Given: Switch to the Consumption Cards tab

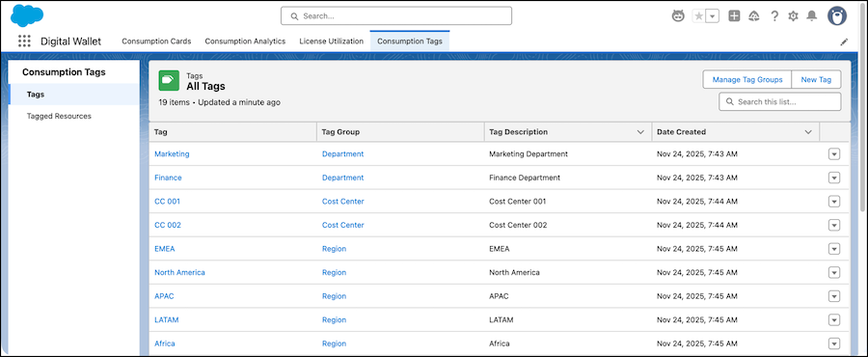Looking at the screenshot, I should click(x=156, y=41).
